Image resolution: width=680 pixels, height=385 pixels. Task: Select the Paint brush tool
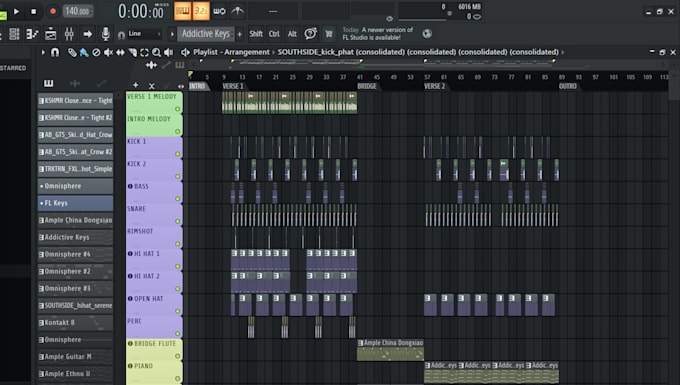[x=84, y=52]
